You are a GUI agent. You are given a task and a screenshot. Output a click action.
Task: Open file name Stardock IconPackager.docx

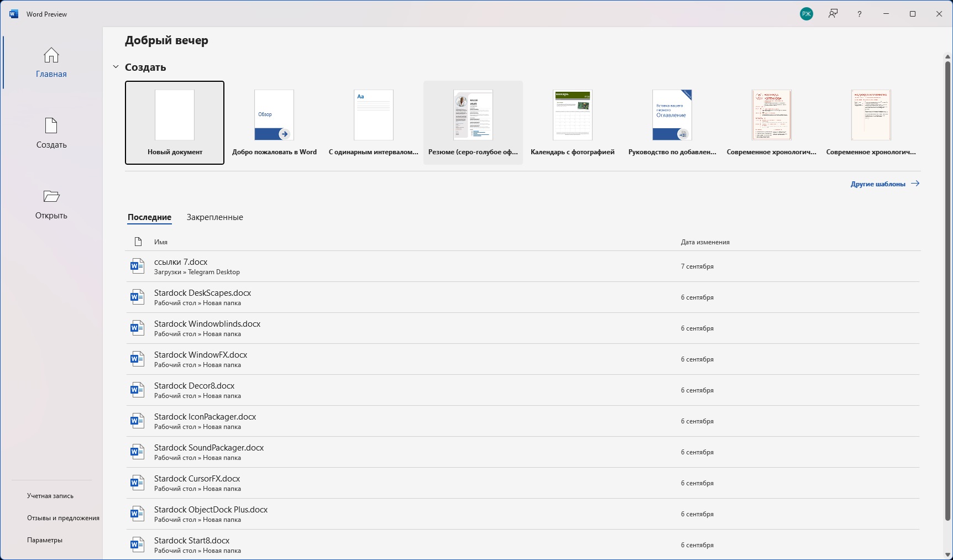pos(205,417)
